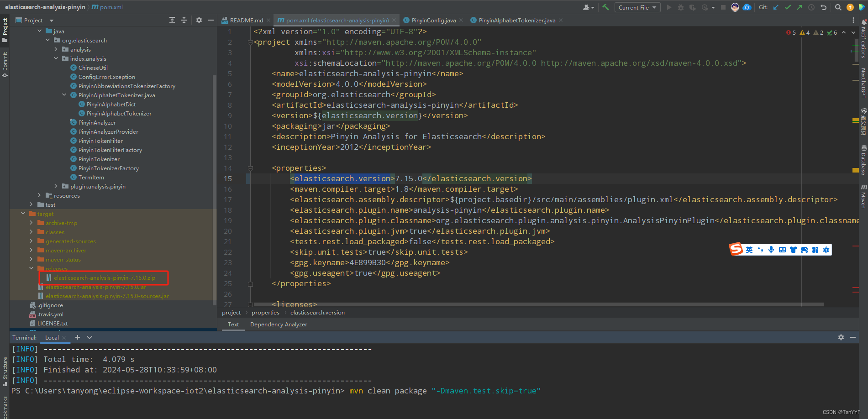Click the Stop square icon

click(723, 7)
